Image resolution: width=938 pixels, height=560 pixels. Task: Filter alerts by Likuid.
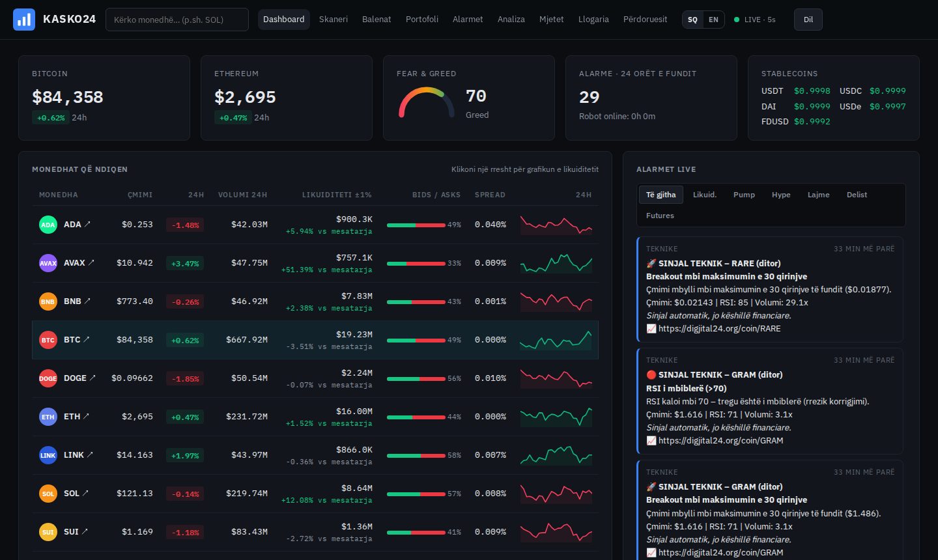(705, 195)
